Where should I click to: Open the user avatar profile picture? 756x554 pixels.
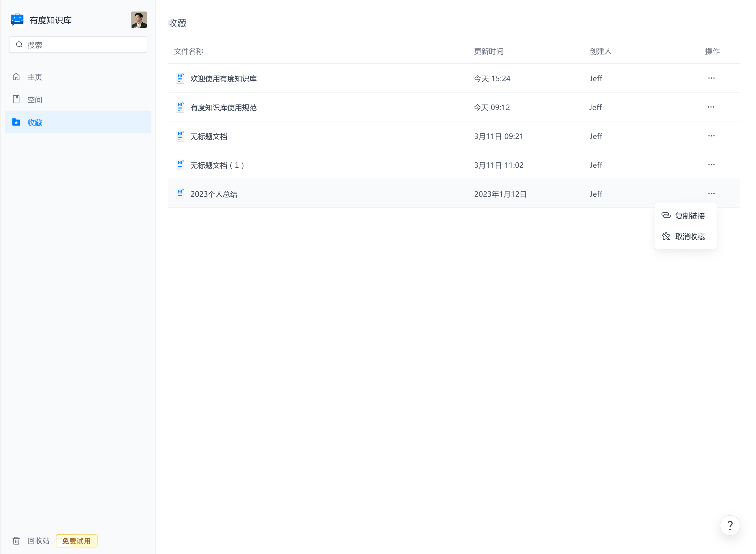coord(139,20)
